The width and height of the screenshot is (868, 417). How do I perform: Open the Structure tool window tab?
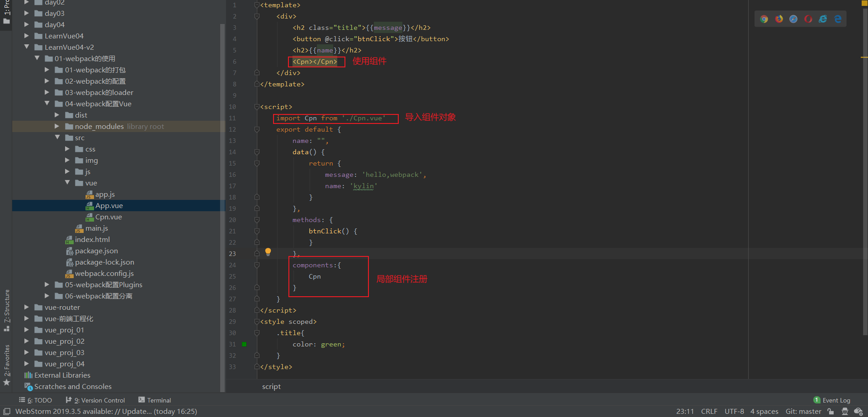(x=6, y=310)
